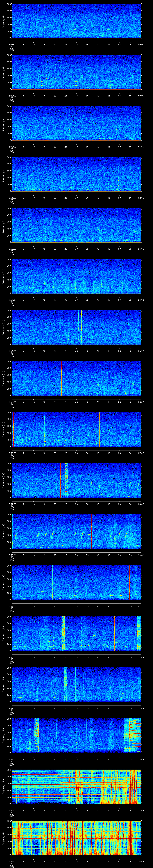The image size is (153, 868).
Task: Select the spectrogram panel starting at 8:53:00
Action: click(x=77, y=276)
